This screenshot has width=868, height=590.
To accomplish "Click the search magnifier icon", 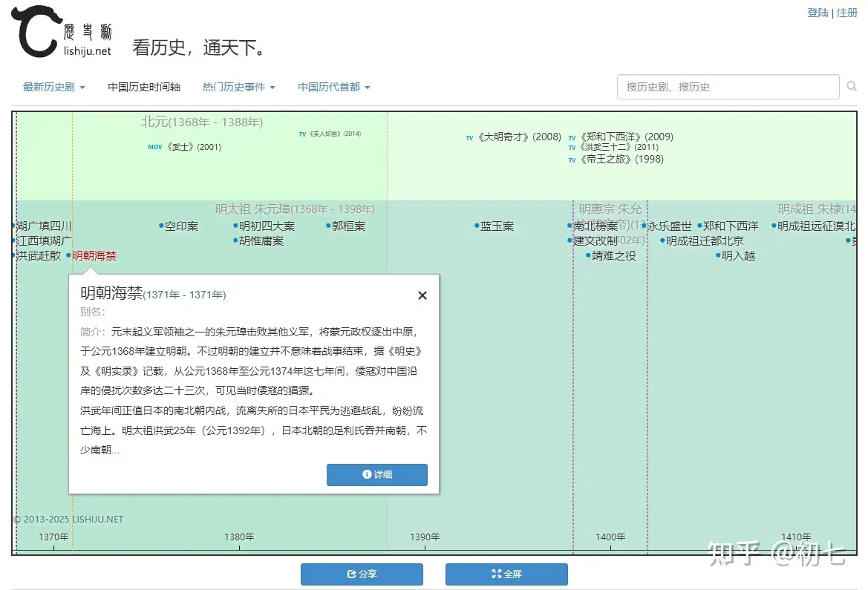I will [851, 87].
